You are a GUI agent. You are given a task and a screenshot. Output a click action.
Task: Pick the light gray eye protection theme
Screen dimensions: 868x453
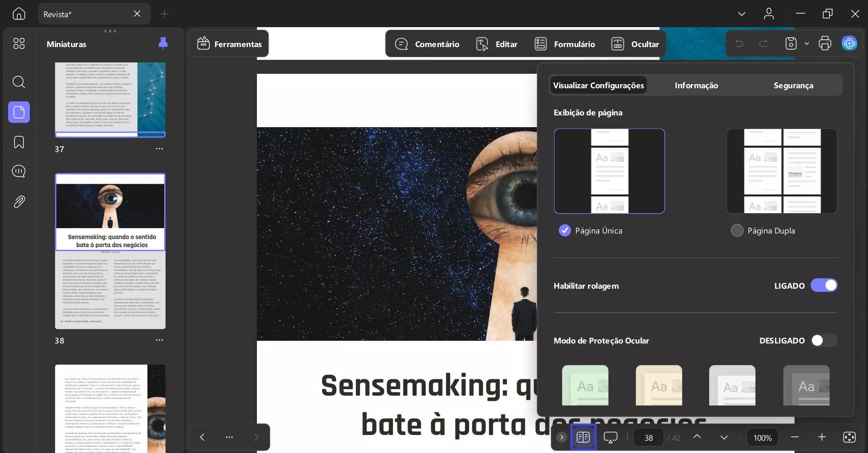click(x=732, y=385)
